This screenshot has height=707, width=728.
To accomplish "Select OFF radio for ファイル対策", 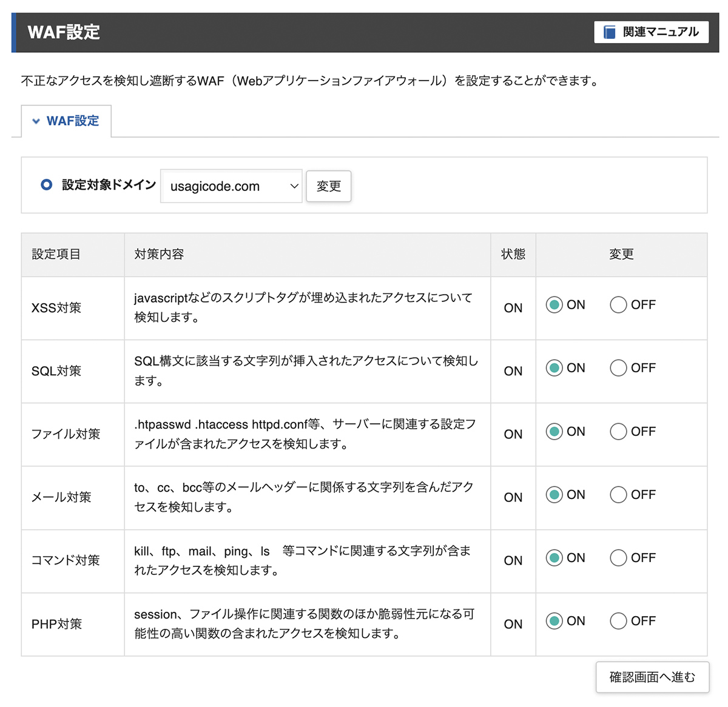I will [x=618, y=431].
